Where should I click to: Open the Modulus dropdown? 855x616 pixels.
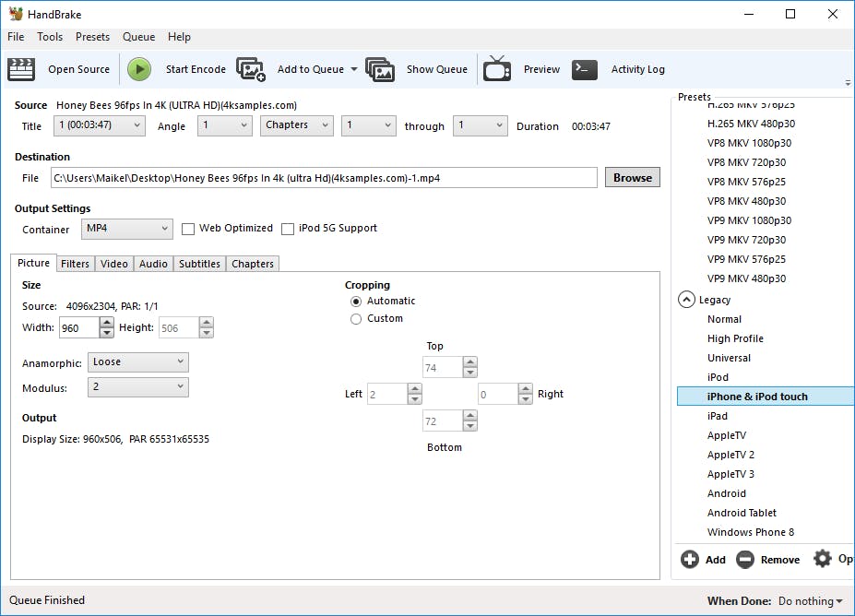coord(138,387)
